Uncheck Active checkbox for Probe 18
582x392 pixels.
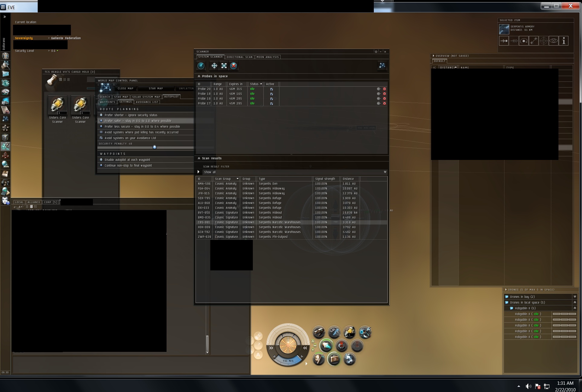[x=272, y=94]
